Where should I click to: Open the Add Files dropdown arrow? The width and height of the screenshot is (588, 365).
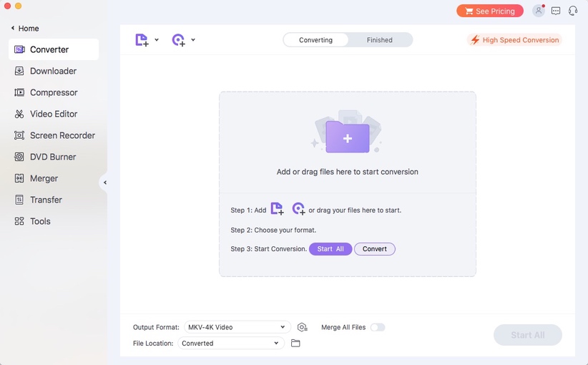tap(157, 40)
